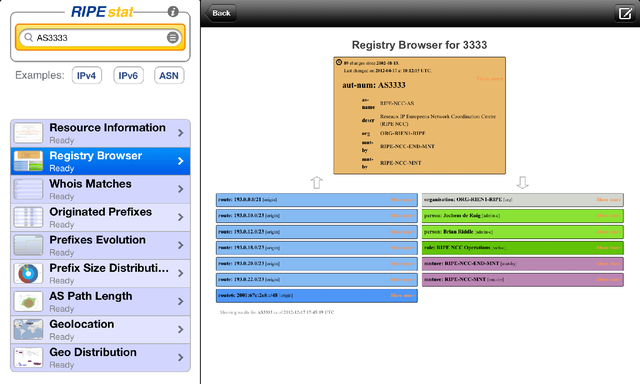Open Prefix Size Distribution widget
This screenshot has width=640, height=384.
pos(100,273)
